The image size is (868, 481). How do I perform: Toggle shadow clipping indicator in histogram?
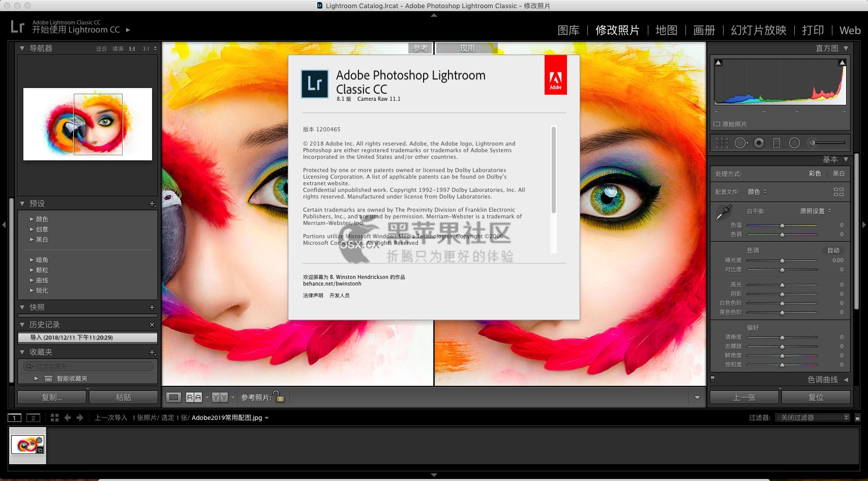(718, 63)
